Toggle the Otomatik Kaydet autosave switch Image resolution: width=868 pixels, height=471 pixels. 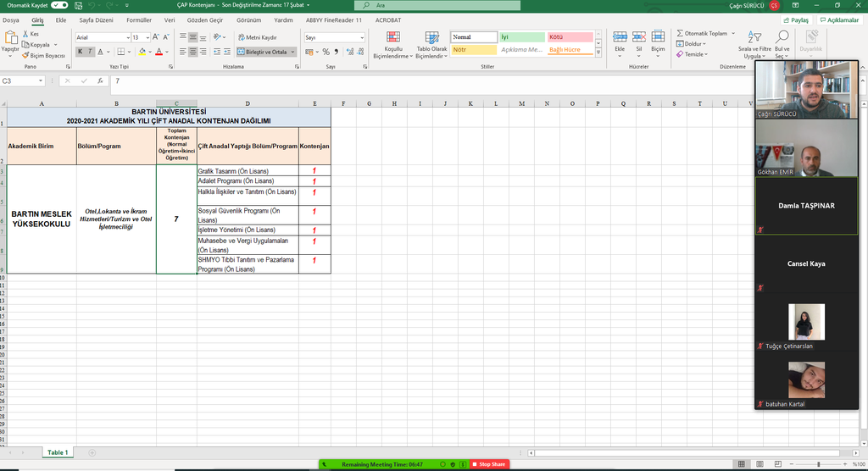click(58, 5)
